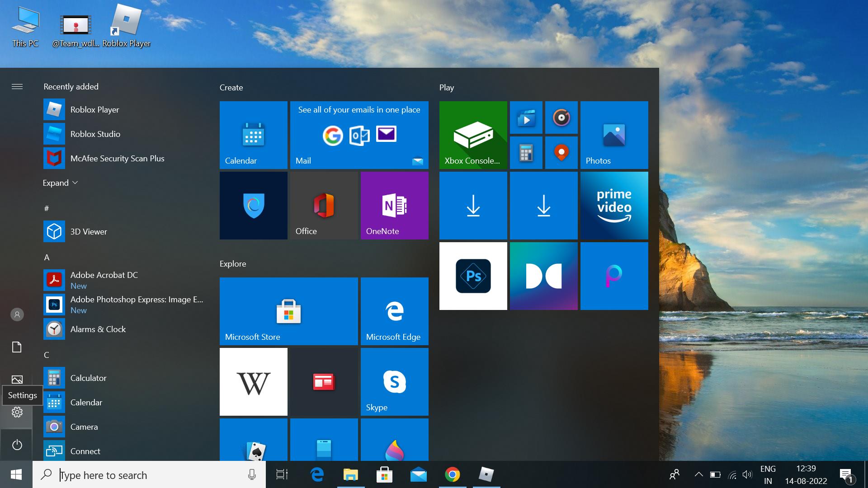Open the Microsoft Edge tile
The image size is (868, 488).
point(394,311)
